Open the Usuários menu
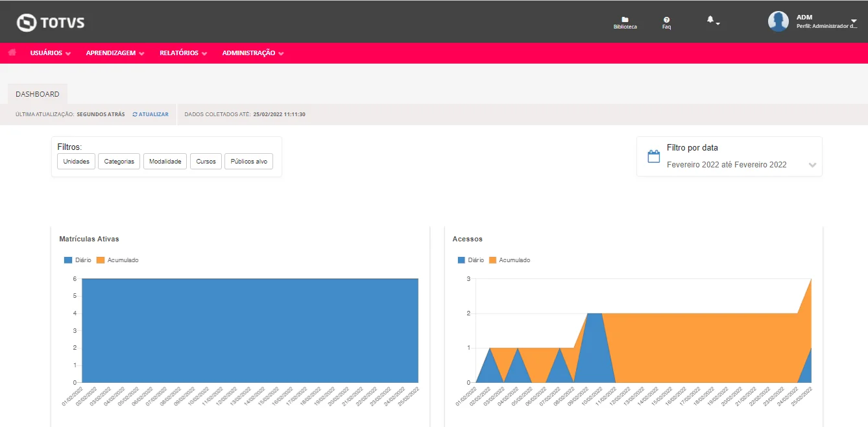 tap(50, 53)
